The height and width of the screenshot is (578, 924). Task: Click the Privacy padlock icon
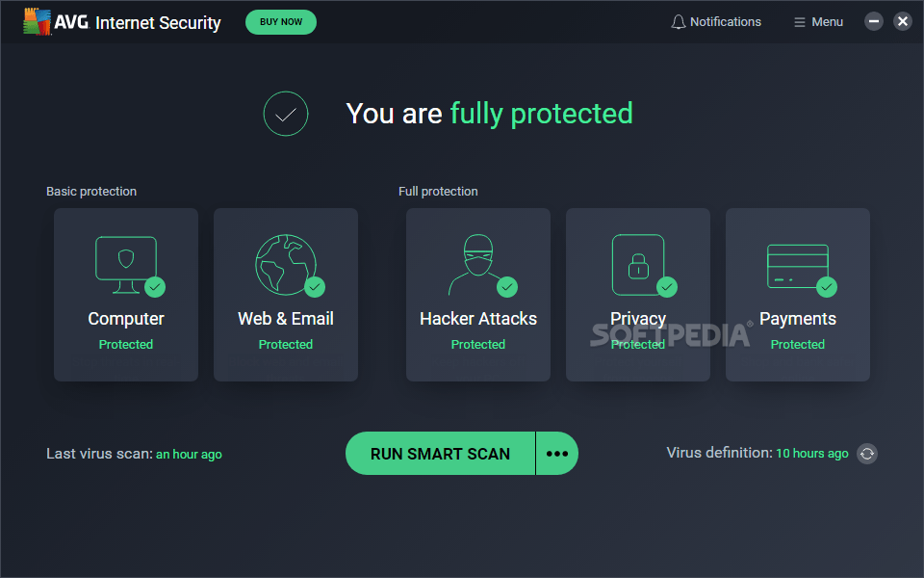[638, 265]
